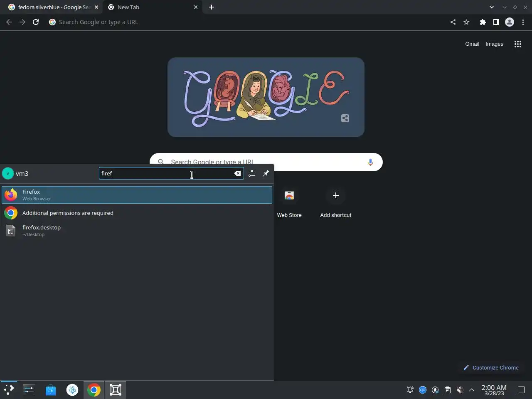Viewport: 532px width, 399px height.
Task: Clear the launcher search text
Action: pos(237,173)
